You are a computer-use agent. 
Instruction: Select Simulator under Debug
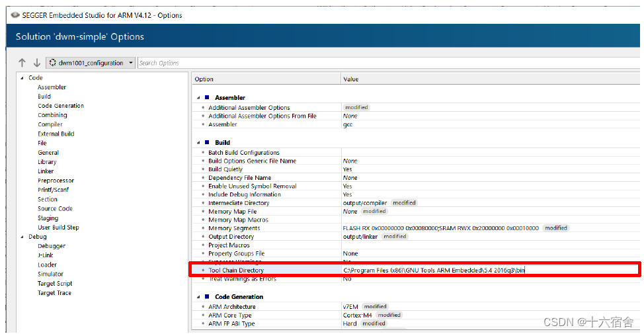(x=50, y=274)
